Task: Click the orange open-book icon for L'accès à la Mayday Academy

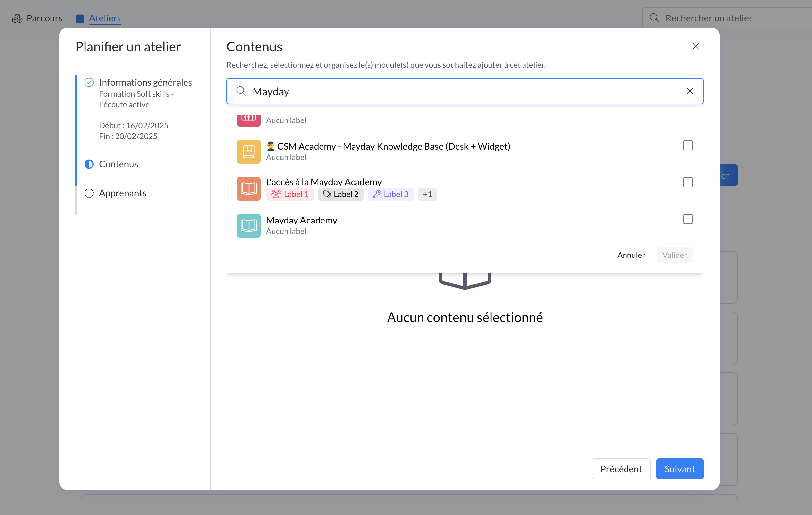Action: pyautogui.click(x=249, y=189)
